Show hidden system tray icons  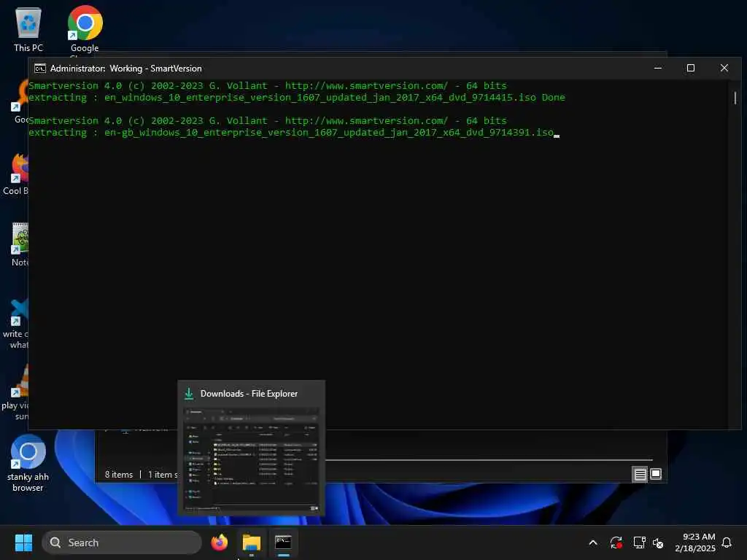(x=593, y=542)
